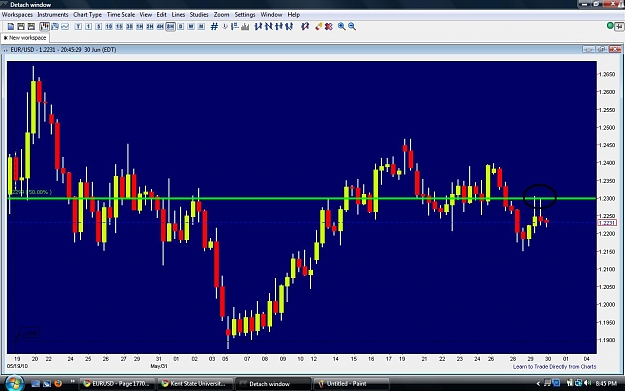625x391 pixels.
Task: Open the Chart Type menu
Action: click(87, 15)
